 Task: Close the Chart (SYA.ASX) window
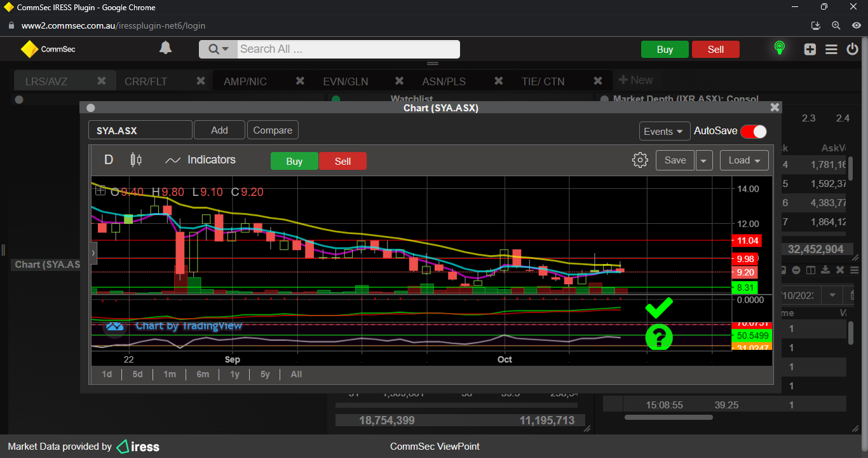(774, 108)
